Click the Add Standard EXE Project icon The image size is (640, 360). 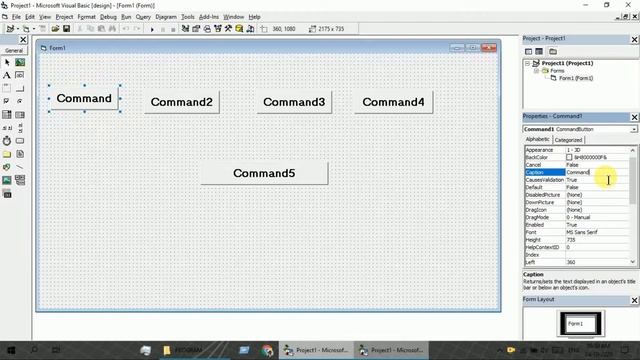click(10, 29)
